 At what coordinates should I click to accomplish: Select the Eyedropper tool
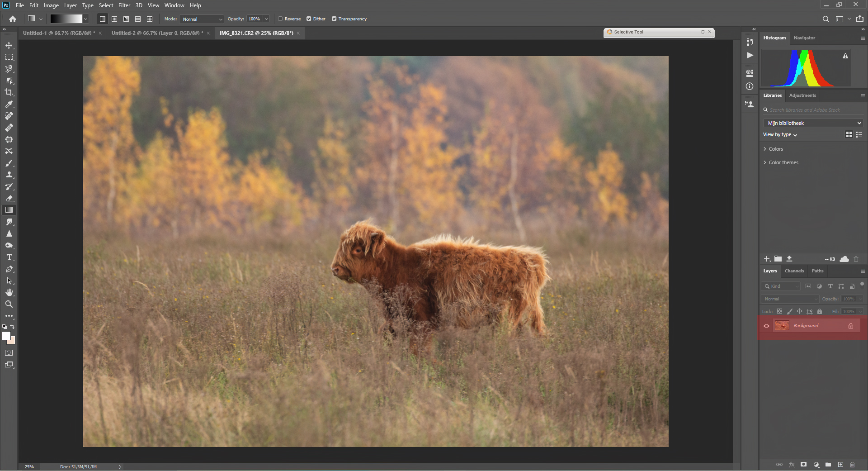point(9,104)
